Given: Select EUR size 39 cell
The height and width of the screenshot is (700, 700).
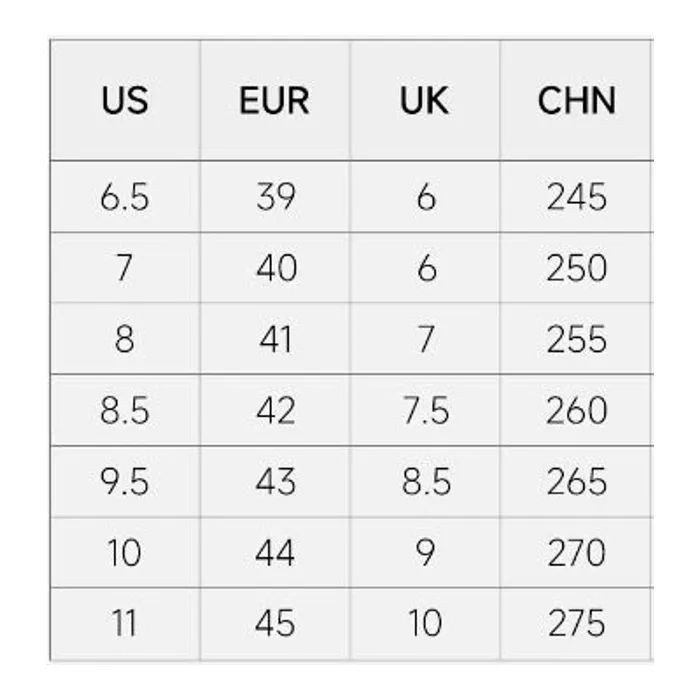Looking at the screenshot, I should [275, 197].
